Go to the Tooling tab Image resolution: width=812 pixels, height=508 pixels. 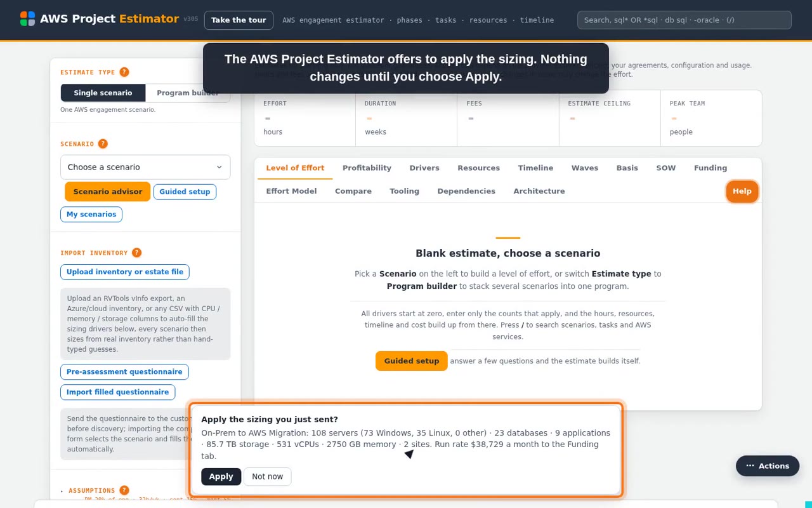point(404,191)
